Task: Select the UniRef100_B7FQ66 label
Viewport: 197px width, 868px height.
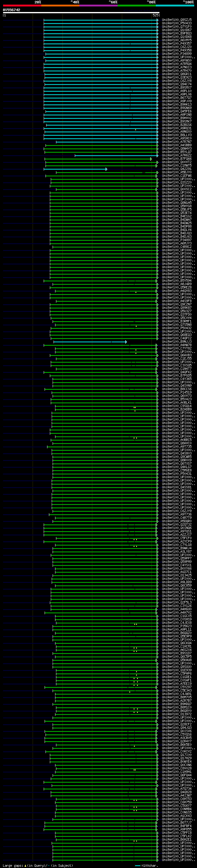Action: [x=177, y=159]
